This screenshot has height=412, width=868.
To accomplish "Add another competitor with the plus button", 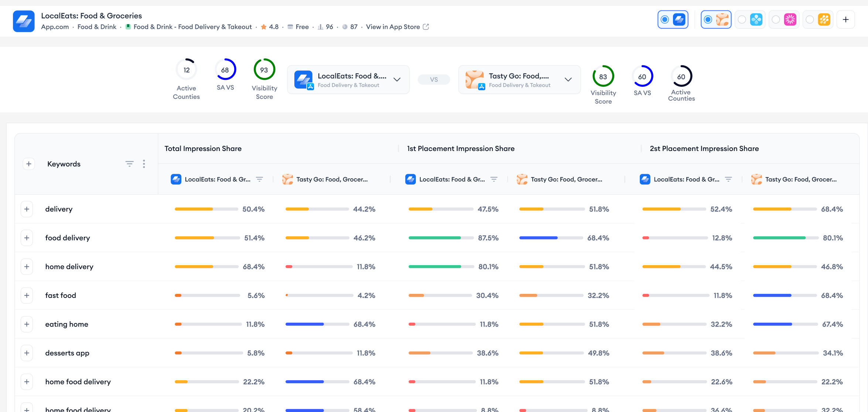I will 846,20.
